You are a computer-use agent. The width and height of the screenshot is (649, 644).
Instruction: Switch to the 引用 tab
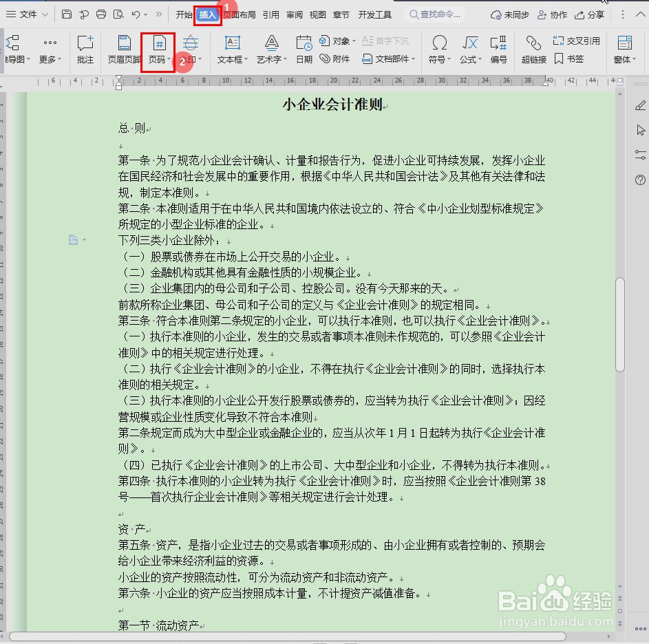[x=270, y=15]
